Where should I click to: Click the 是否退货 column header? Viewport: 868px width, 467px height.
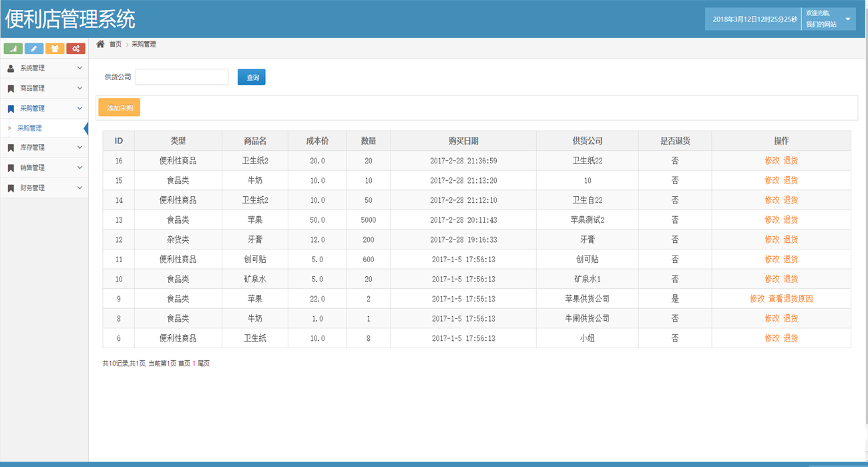675,141
